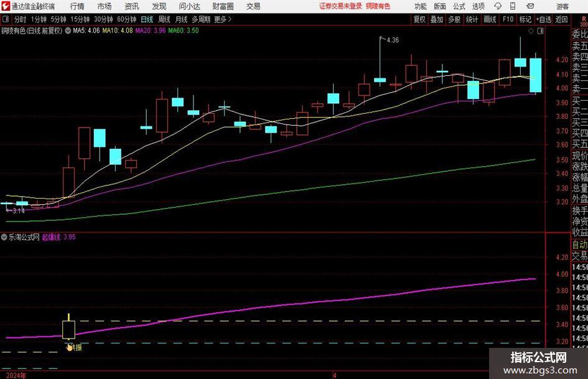
Task: Click the 换手 row in quote panel
Action: (x=579, y=211)
